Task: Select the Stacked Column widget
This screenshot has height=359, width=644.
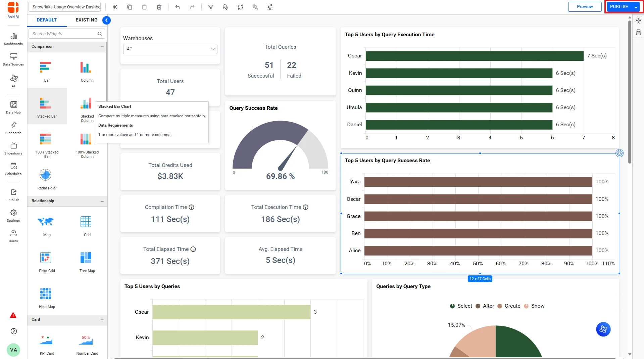Action: point(87,109)
